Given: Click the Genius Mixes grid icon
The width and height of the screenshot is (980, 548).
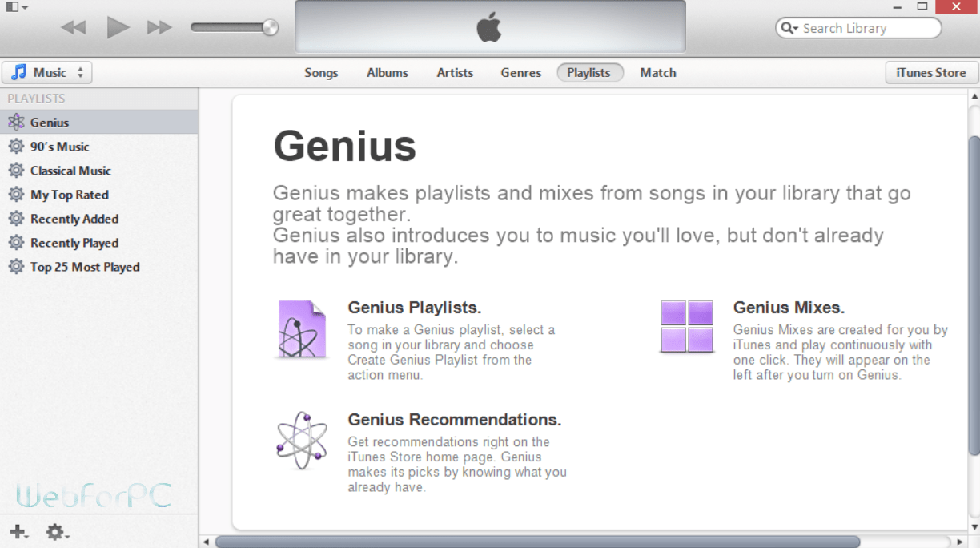Looking at the screenshot, I should pyautogui.click(x=686, y=325).
